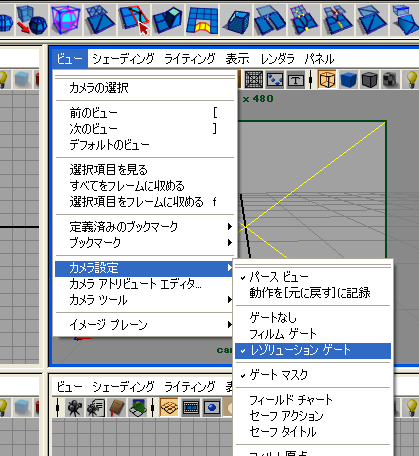Image resolution: width=419 pixels, height=456 pixels.
Task: Open シェーディング menu in the top panel
Action: [x=123, y=59]
